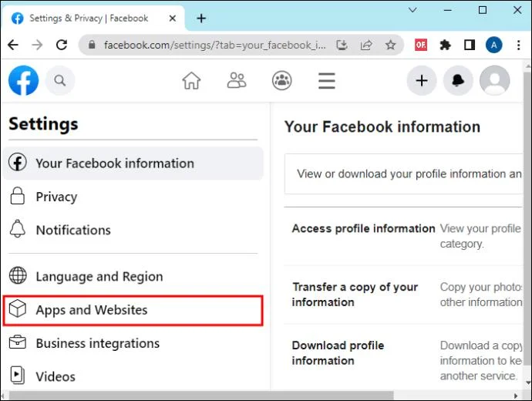Image resolution: width=532 pixels, height=401 pixels.
Task: Open Chrome three-dot menu
Action: pyautogui.click(x=518, y=45)
